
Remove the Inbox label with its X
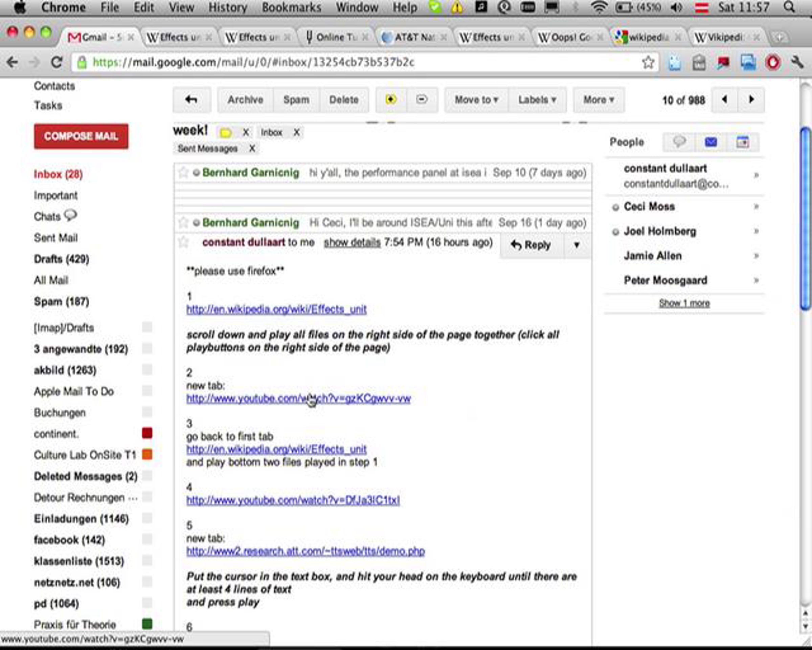coord(297,132)
